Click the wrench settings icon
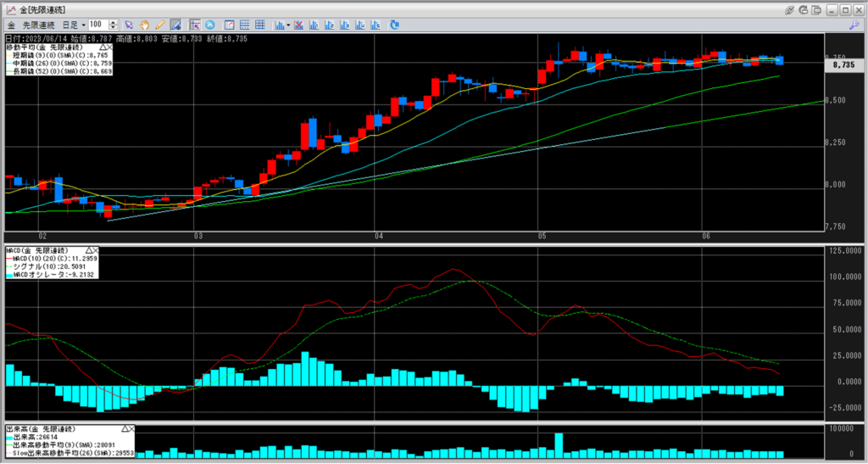The image size is (868, 464). tap(854, 25)
